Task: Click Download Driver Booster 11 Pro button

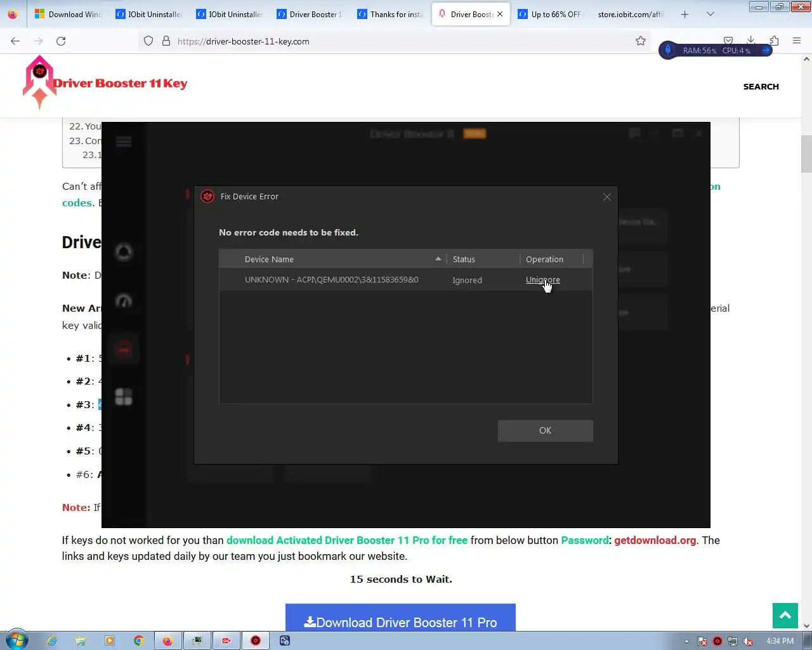Action: tap(400, 618)
